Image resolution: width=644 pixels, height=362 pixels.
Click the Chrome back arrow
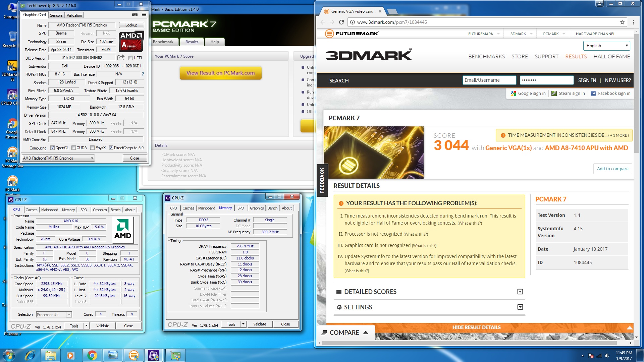point(323,22)
